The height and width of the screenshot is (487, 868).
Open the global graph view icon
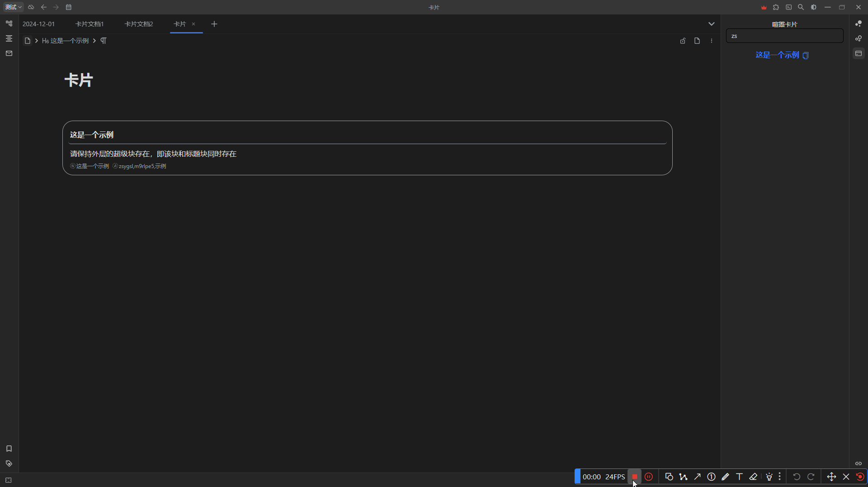(859, 23)
